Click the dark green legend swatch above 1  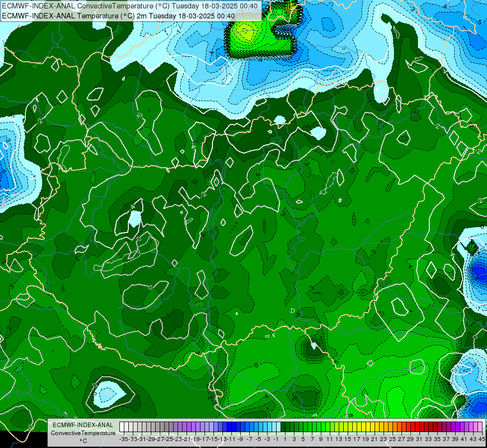click(283, 427)
